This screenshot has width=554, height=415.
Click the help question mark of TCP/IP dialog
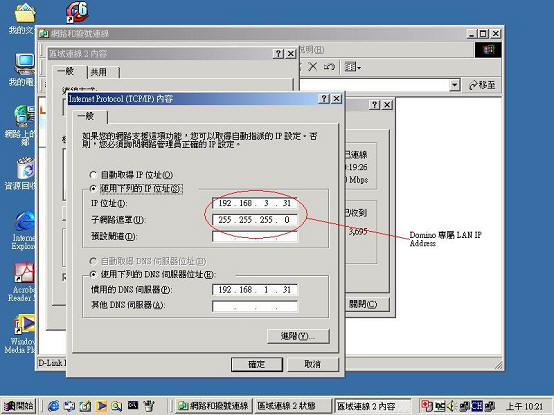[x=324, y=99]
